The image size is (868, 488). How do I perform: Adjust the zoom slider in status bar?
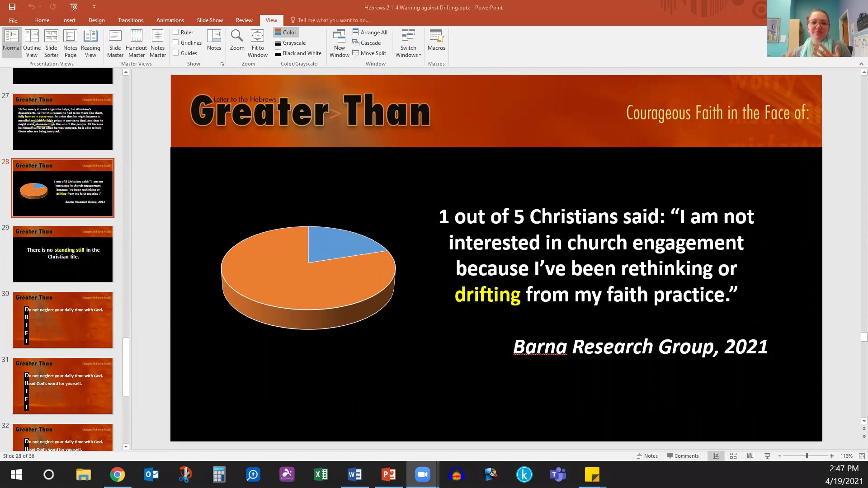807,456
